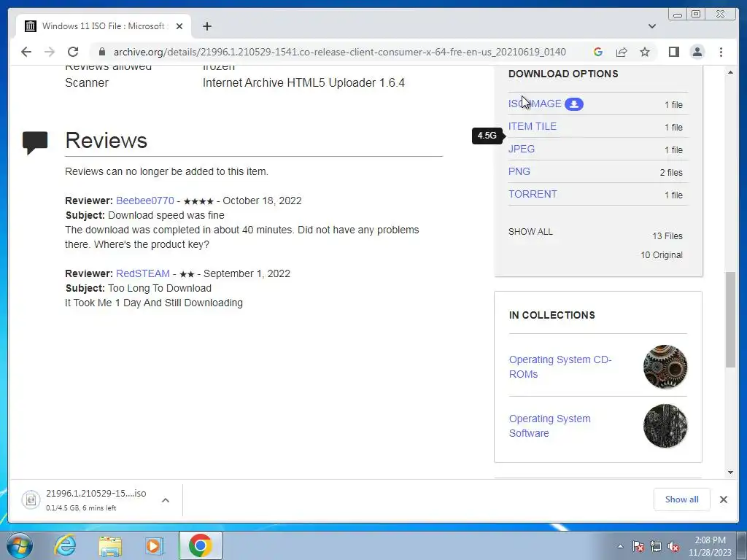Go back to the previous page
The image size is (747, 560).
[26, 52]
